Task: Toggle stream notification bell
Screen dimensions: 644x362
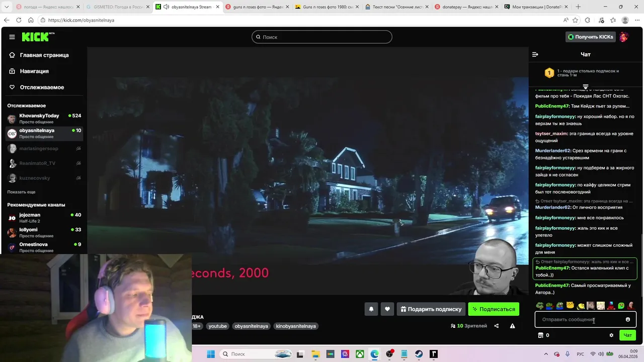Action: [371, 309]
